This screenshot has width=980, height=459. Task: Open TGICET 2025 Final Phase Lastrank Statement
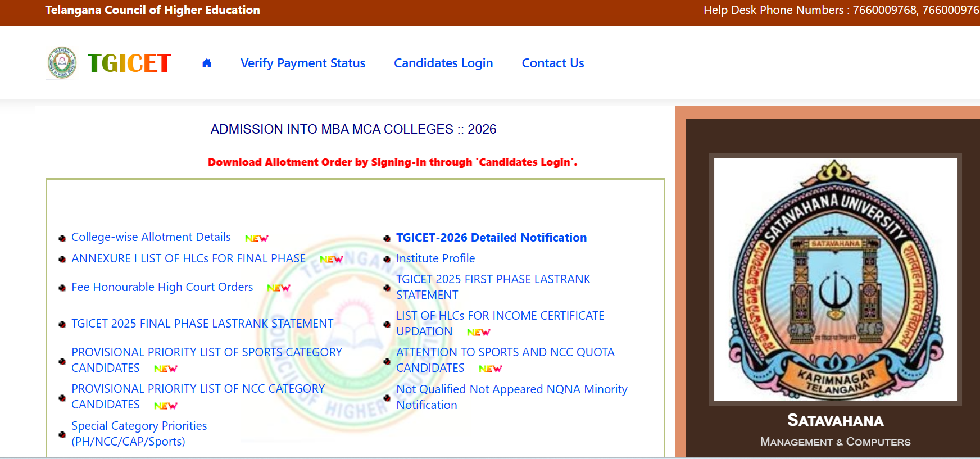pos(202,324)
